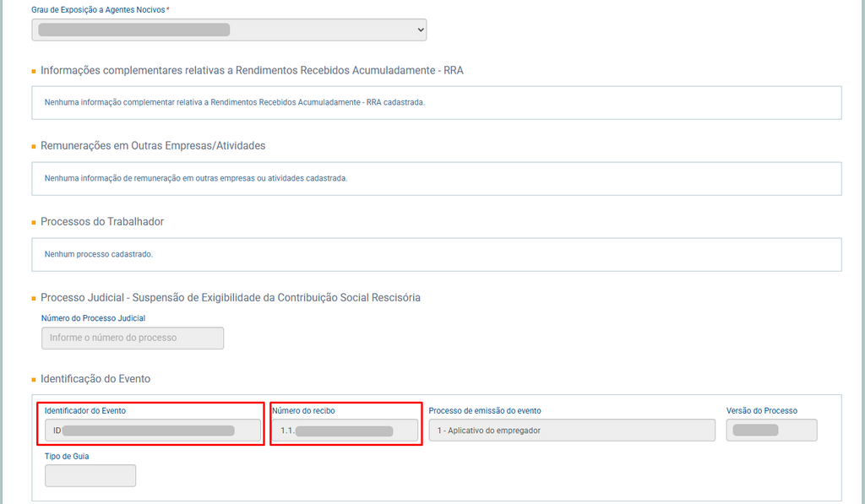This screenshot has width=865, height=504.
Task: Open the Grau de Exposição a Agentes Nocivos dropdown
Action: coord(229,30)
